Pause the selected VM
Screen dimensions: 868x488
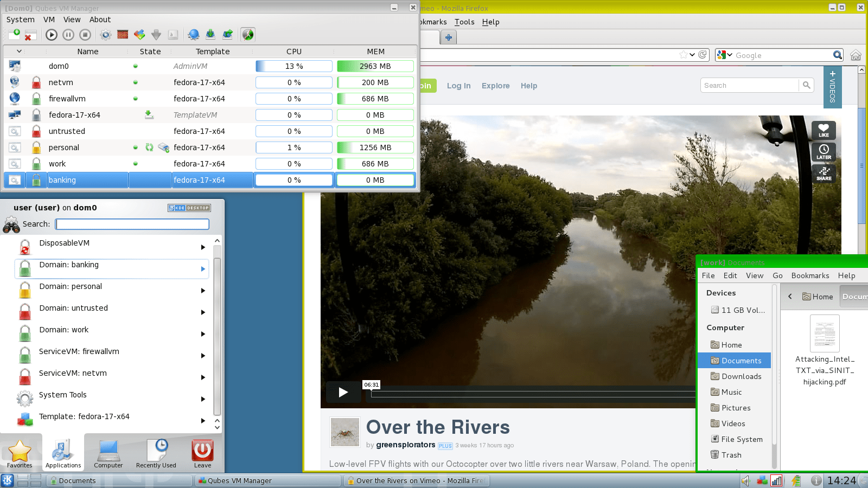click(x=68, y=34)
